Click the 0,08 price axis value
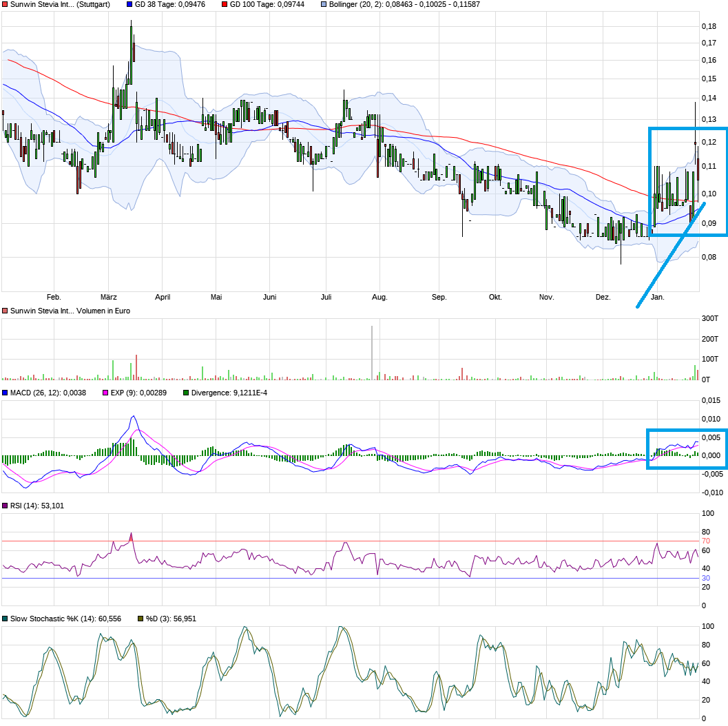728x726 pixels. (x=709, y=257)
